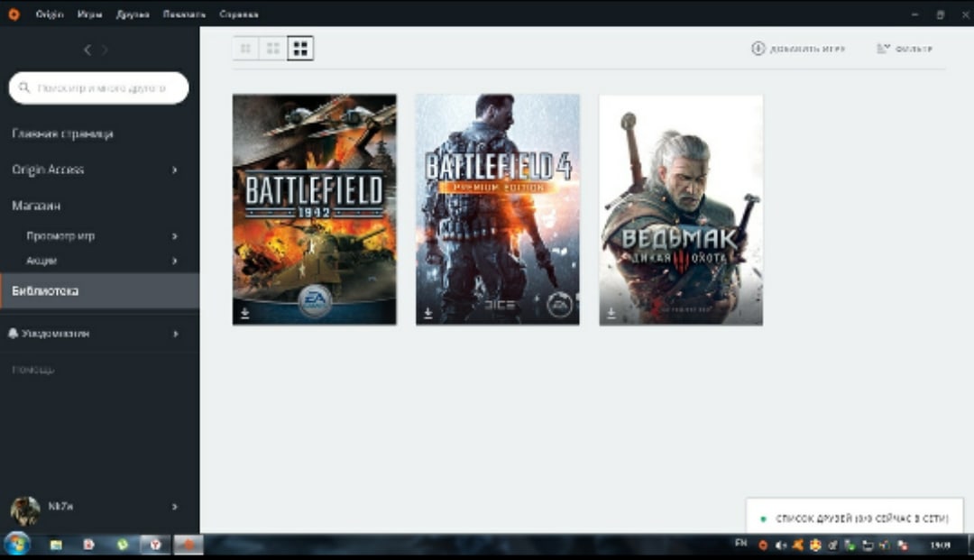Image resolution: width=974 pixels, height=560 pixels.
Task: Open Акции in the sidebar
Action: (x=41, y=261)
